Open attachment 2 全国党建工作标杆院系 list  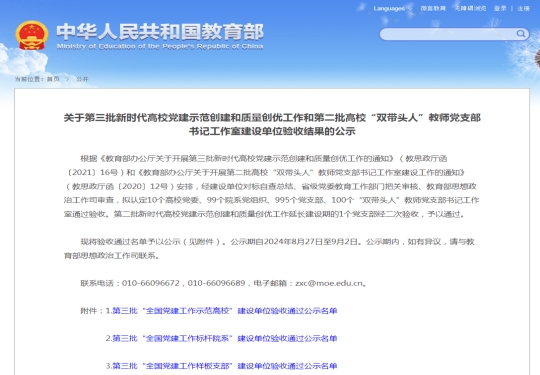225,338
